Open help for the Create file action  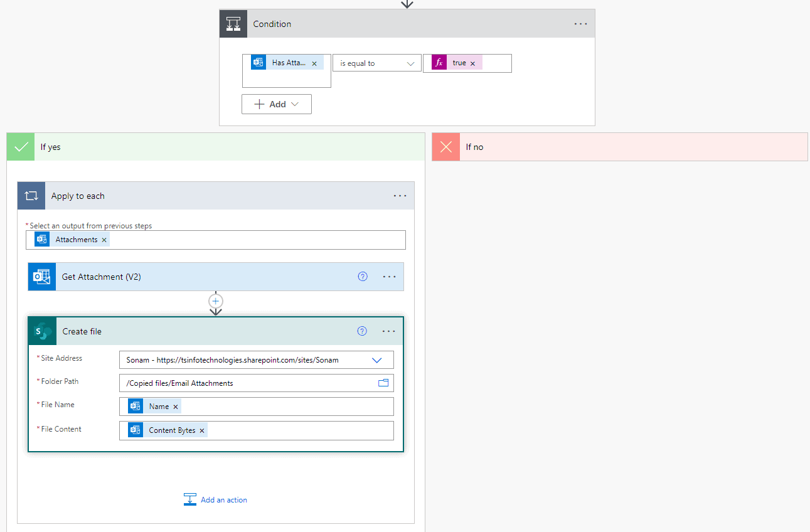click(x=362, y=331)
